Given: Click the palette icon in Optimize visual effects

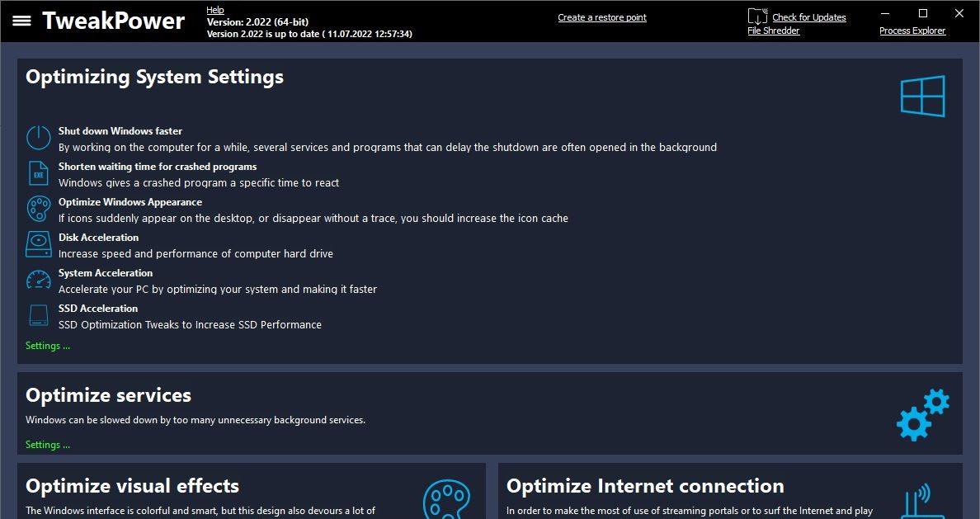Looking at the screenshot, I should (x=446, y=500).
